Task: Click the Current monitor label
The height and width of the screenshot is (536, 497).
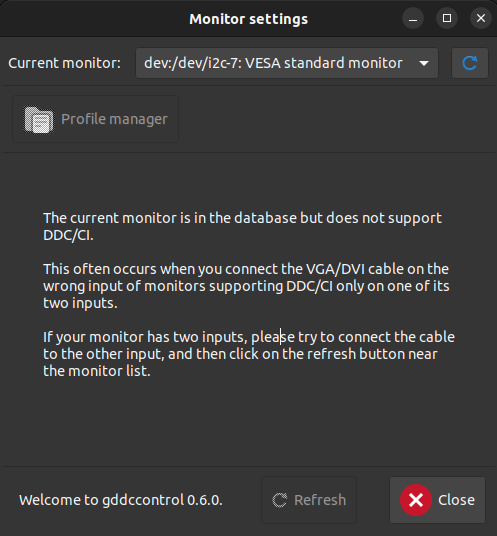Action: click(64, 63)
